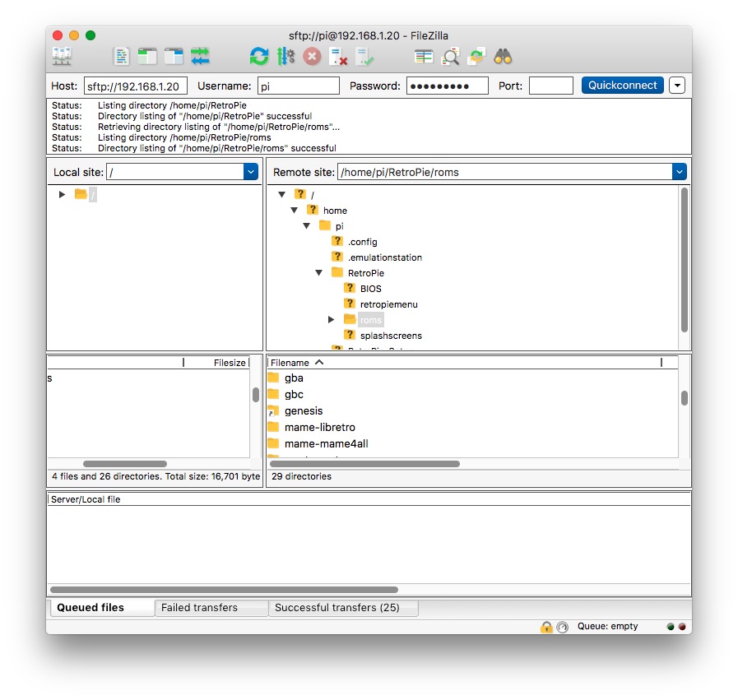Screen dimensions: 738x700
Task: Click the Local site path field
Action: coord(175,172)
